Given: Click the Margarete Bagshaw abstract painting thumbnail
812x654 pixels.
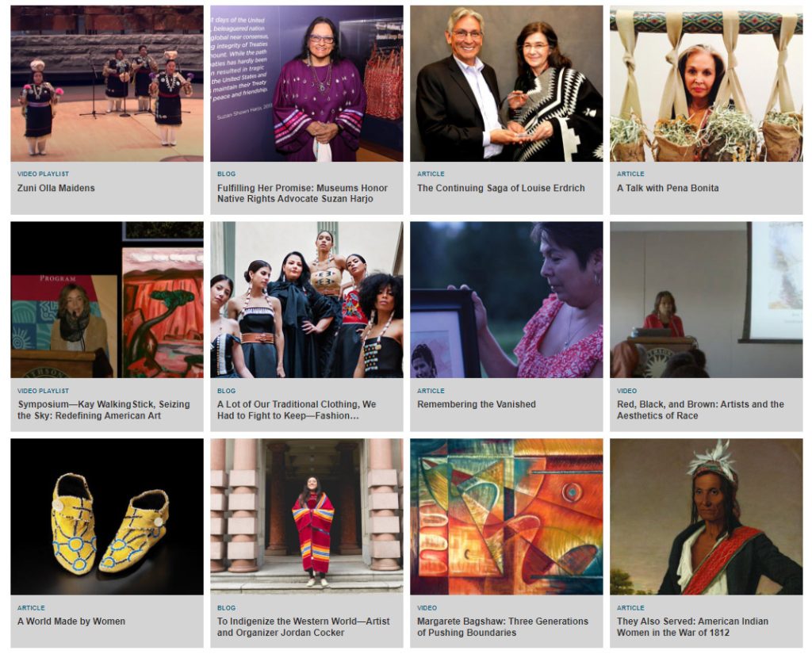Looking at the screenshot, I should coord(507,517).
